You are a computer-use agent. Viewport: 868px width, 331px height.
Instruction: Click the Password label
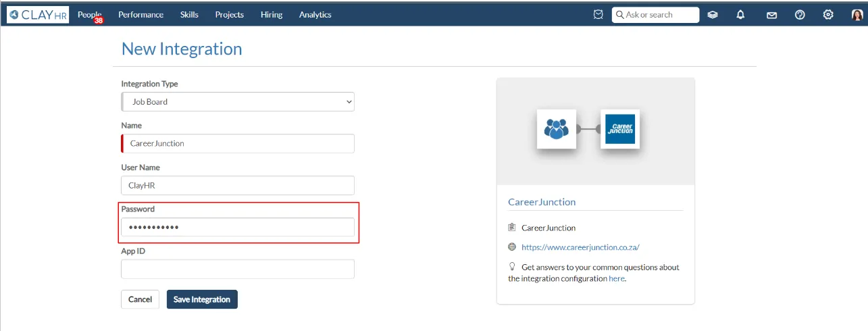click(138, 209)
